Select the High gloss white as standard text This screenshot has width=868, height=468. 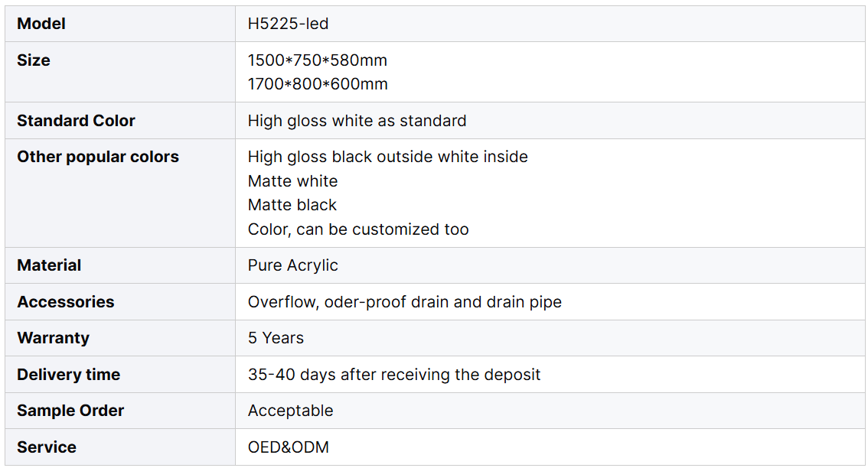357,121
